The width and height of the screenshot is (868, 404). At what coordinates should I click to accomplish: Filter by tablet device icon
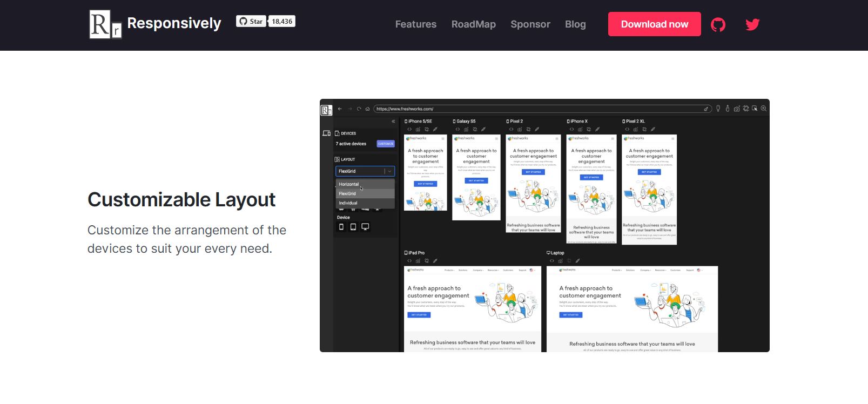353,227
